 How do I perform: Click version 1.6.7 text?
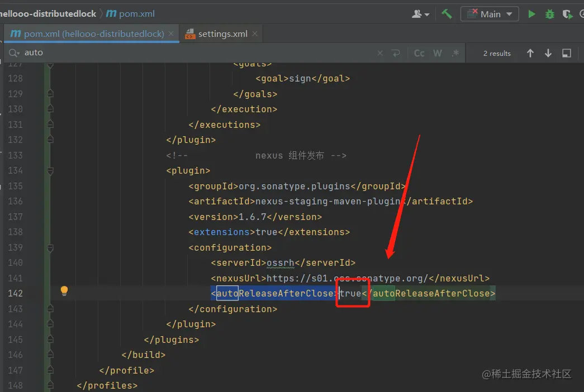pos(253,217)
